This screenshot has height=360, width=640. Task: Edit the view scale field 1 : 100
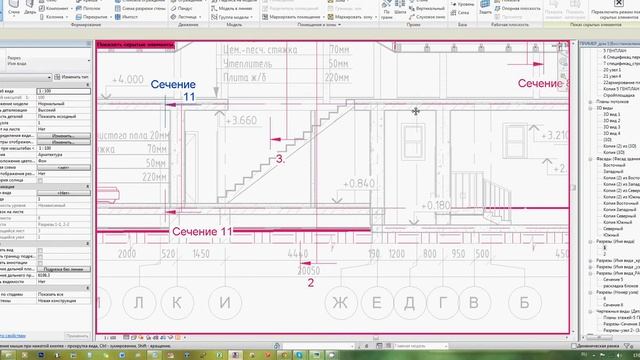(64, 91)
